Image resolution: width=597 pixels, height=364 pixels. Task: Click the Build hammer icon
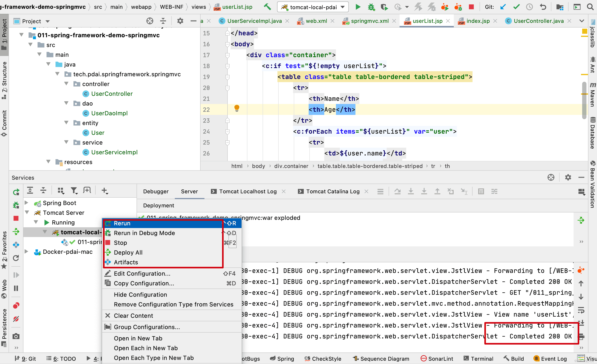[x=267, y=7]
